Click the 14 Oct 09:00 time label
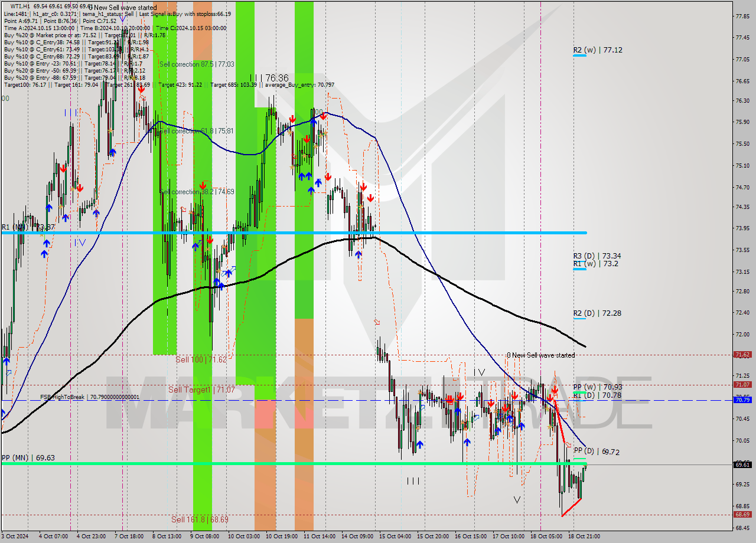Viewport: 756px width, 543px height. point(357,537)
